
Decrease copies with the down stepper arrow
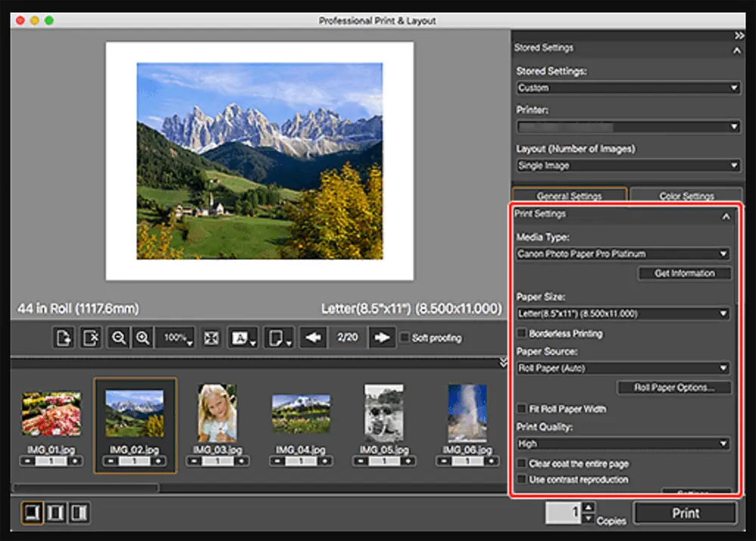coord(588,518)
